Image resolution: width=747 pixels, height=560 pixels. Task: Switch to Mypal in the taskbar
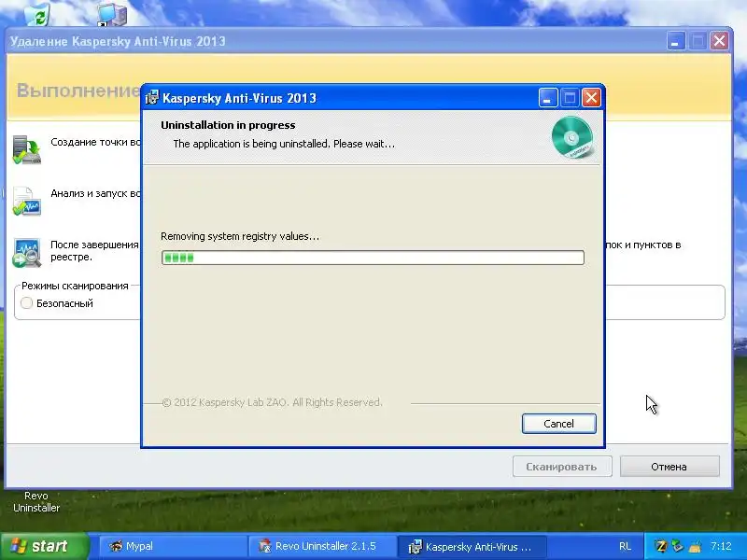(173, 546)
